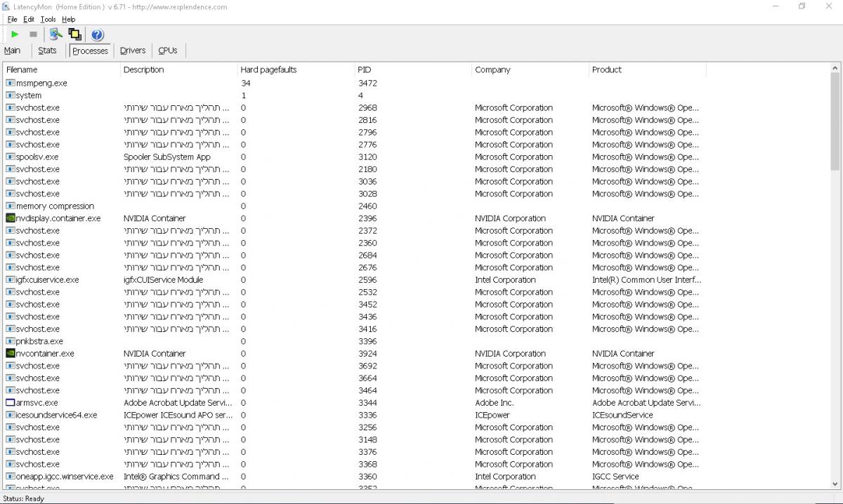Screen dimensions: 843x504
Task: Sort by the Product column header
Action: (648, 69)
